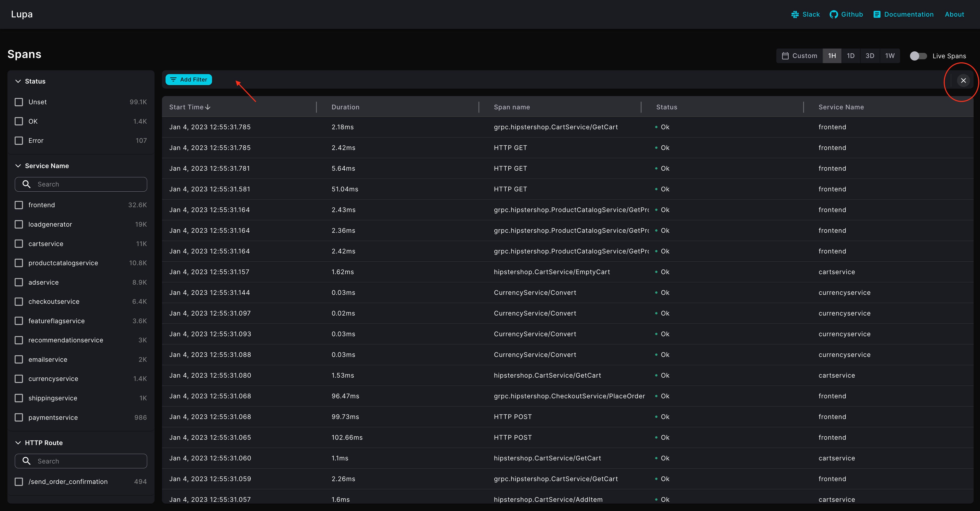This screenshot has height=511, width=980.
Task: Collapse the Service Name section
Action: [x=18, y=166]
